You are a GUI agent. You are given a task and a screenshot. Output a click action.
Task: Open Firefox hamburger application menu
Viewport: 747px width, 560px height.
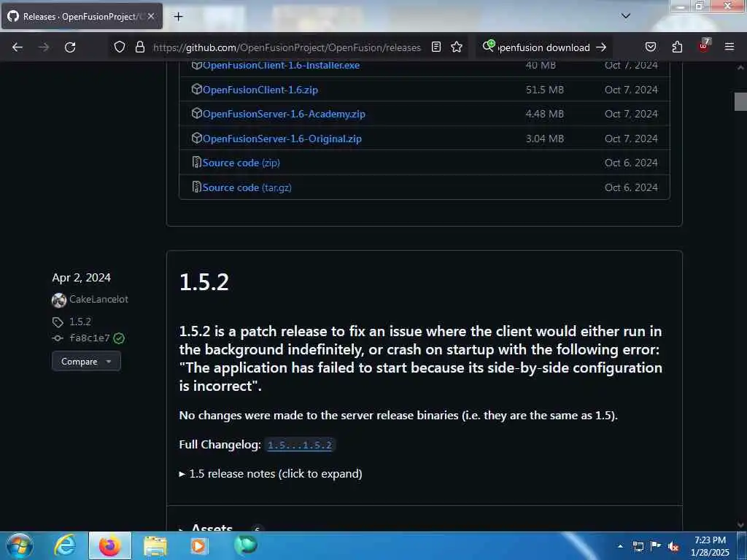click(x=729, y=47)
